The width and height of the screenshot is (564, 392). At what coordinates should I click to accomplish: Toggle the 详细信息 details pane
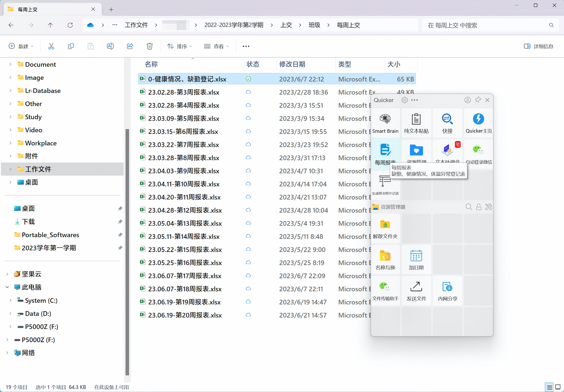[538, 46]
